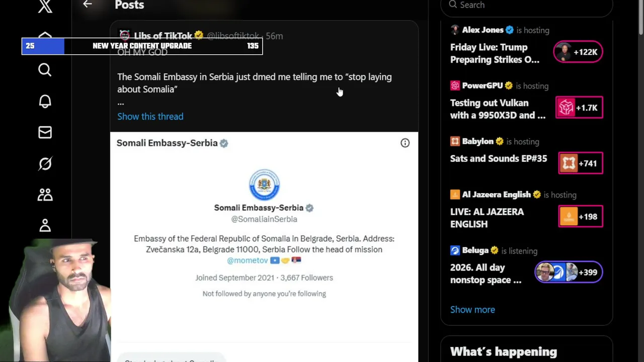Screen dimensions: 644x362
Task: Expand Show more live spaces
Action: tap(472, 310)
